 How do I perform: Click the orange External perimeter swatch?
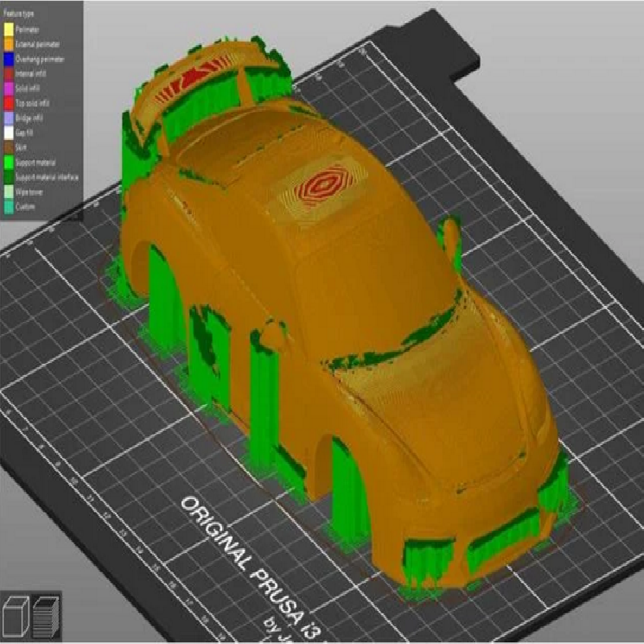[8, 44]
